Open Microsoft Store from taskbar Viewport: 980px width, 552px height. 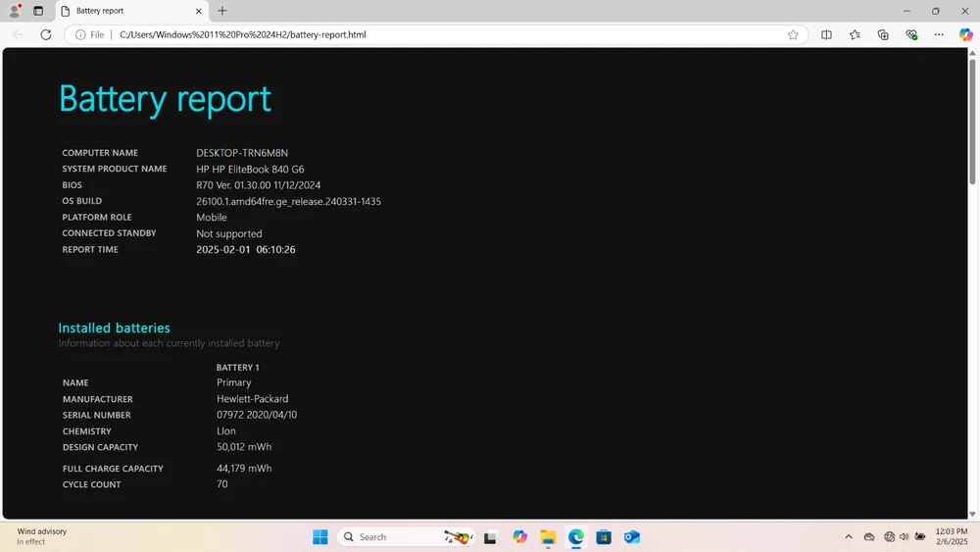click(604, 537)
